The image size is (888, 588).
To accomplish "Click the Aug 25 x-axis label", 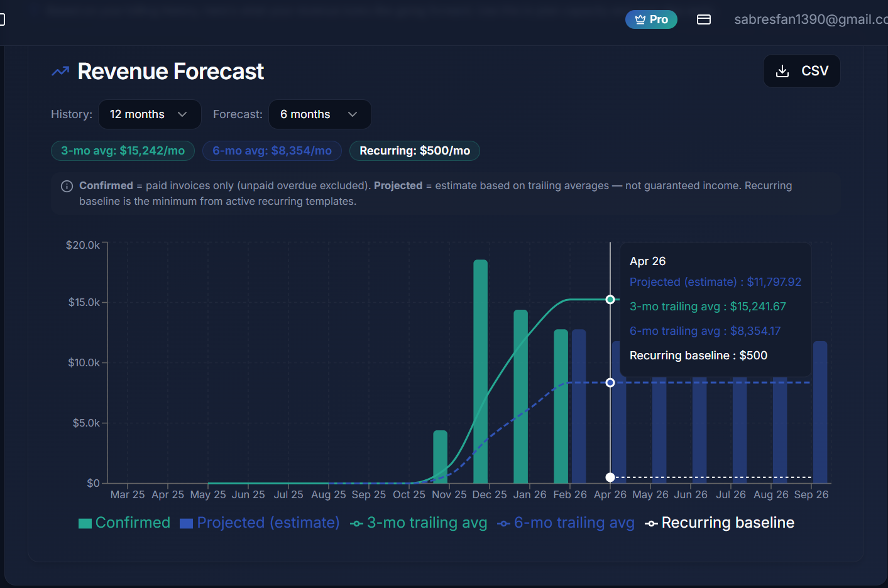I will point(329,495).
